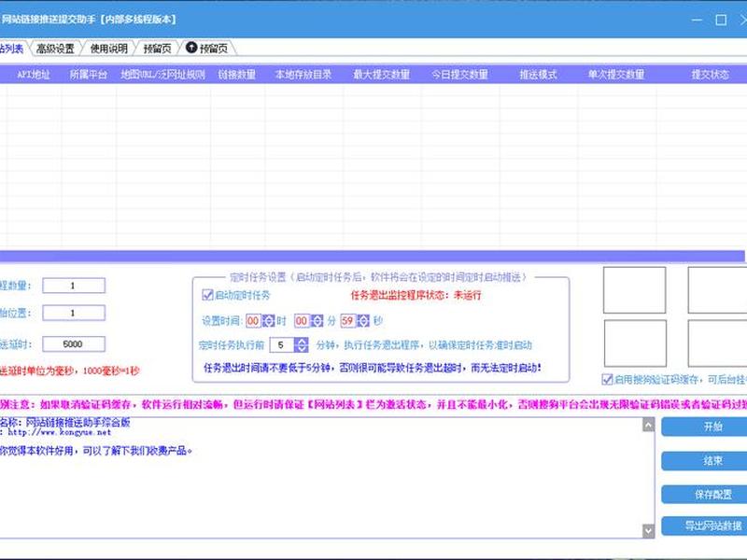Screen dimensions: 747x560
Task: Focus the start position (始位置) input field
Action: 74,313
